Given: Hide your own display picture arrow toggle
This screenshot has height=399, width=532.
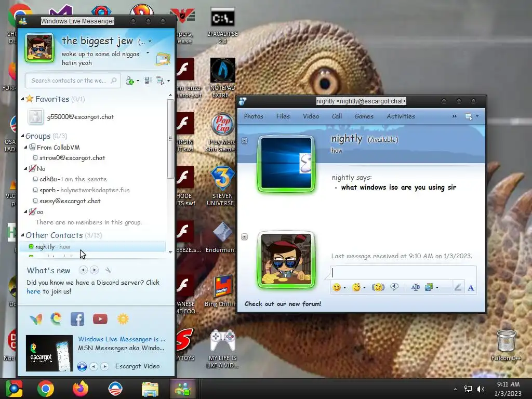Looking at the screenshot, I should (x=244, y=236).
